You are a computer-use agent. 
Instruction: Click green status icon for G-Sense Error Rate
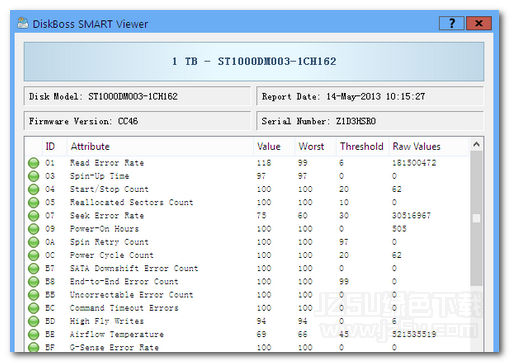tap(33, 347)
